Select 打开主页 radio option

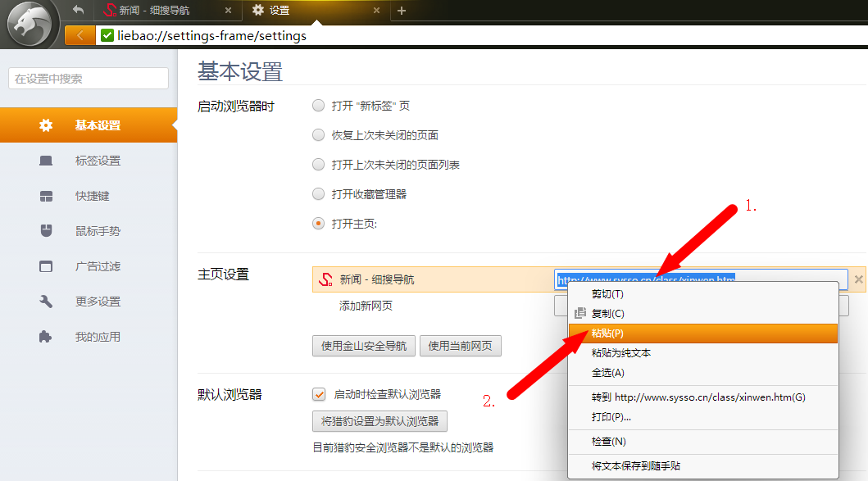coord(318,224)
